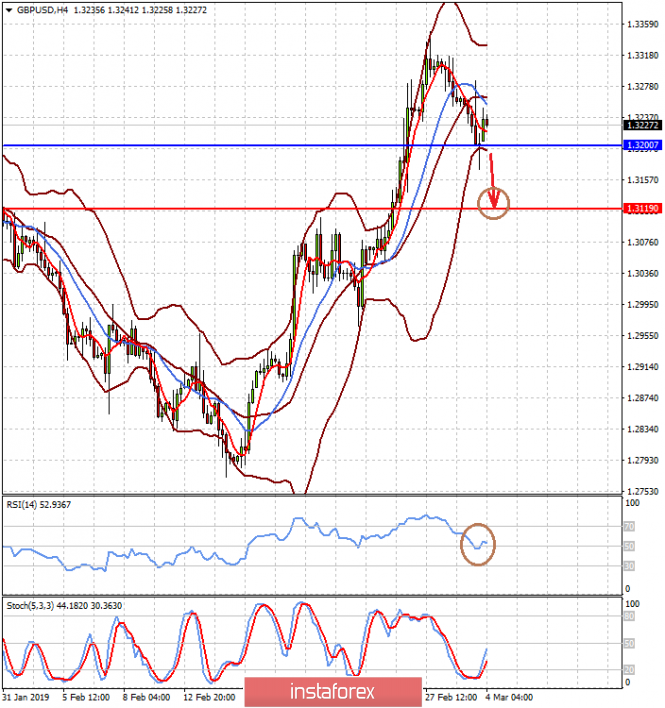The height and width of the screenshot is (708, 665).
Task: Click the RSI(14) 52.9367 indicator label
Action: pos(39,505)
